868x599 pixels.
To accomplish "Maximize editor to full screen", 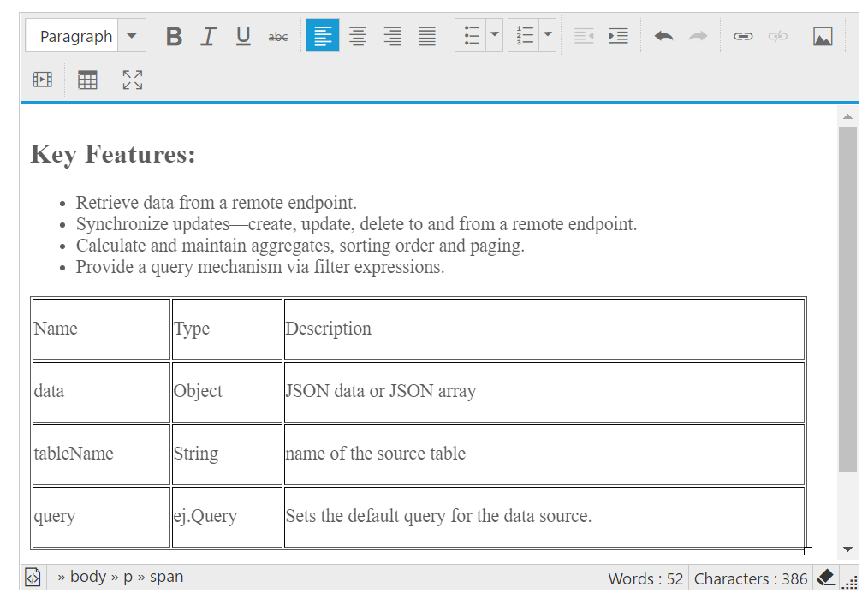I will tap(133, 80).
